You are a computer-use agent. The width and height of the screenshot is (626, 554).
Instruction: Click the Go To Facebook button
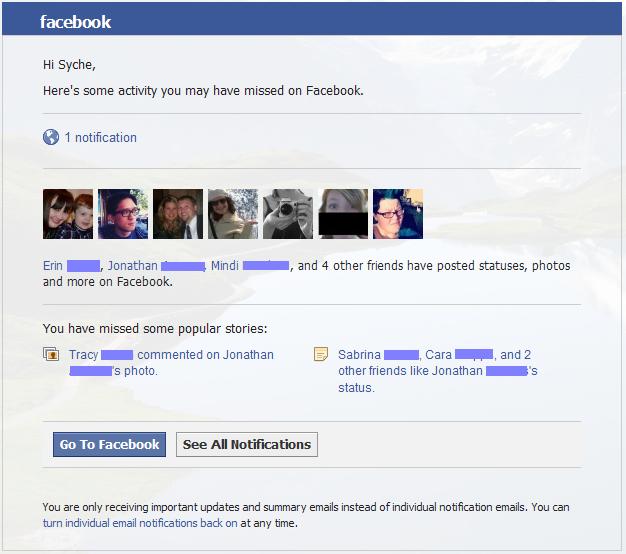pos(109,444)
